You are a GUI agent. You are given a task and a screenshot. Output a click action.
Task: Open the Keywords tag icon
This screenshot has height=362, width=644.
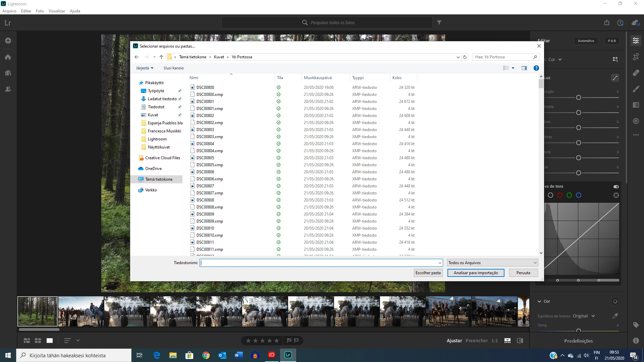636,324
